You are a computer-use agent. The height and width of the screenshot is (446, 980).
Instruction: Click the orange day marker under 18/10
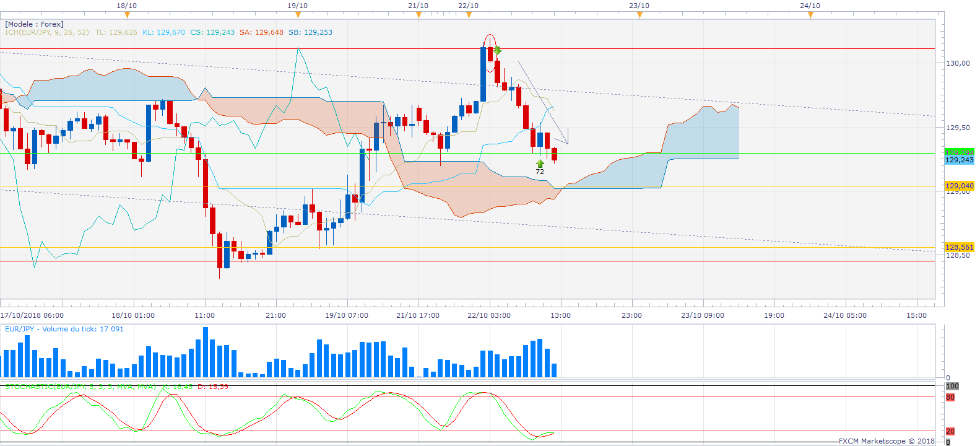click(x=127, y=15)
